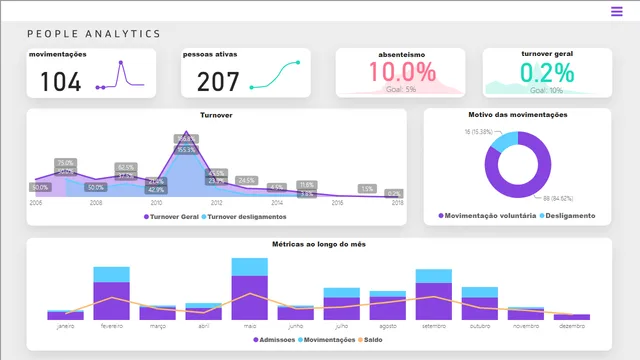Click the 1.5% data label
640x360 pixels.
[x=367, y=189]
